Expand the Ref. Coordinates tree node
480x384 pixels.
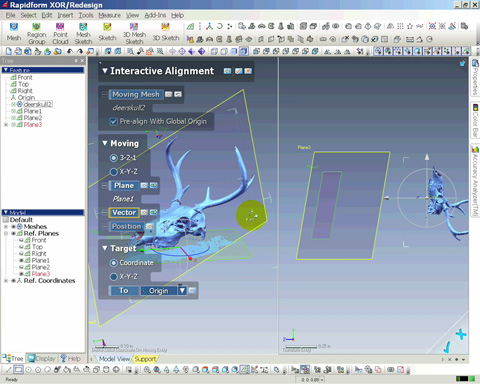6,281
